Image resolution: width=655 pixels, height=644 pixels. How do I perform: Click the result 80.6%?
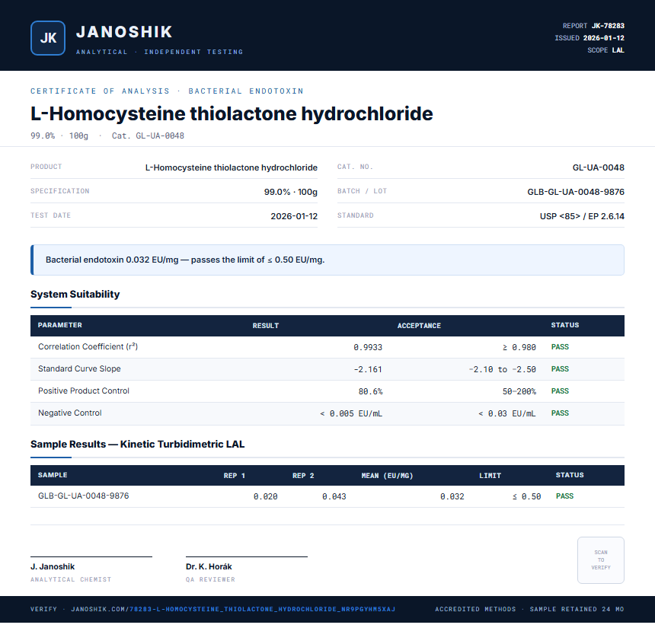point(370,392)
